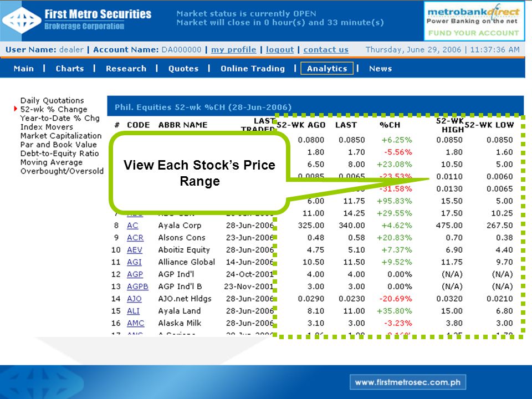Click the 23-Nov-2001 last traded date
Viewport: 532px width, 399px height.
click(x=249, y=287)
